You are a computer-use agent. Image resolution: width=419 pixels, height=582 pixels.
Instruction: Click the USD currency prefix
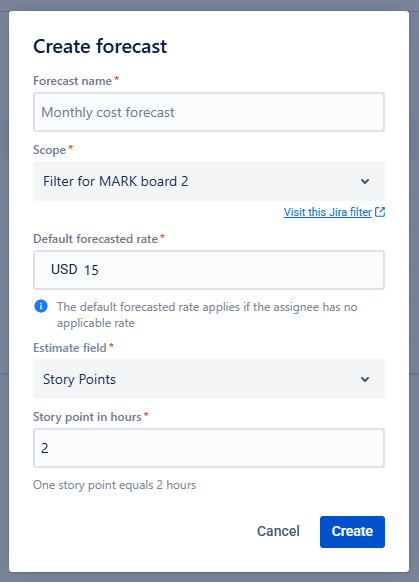[64, 269]
